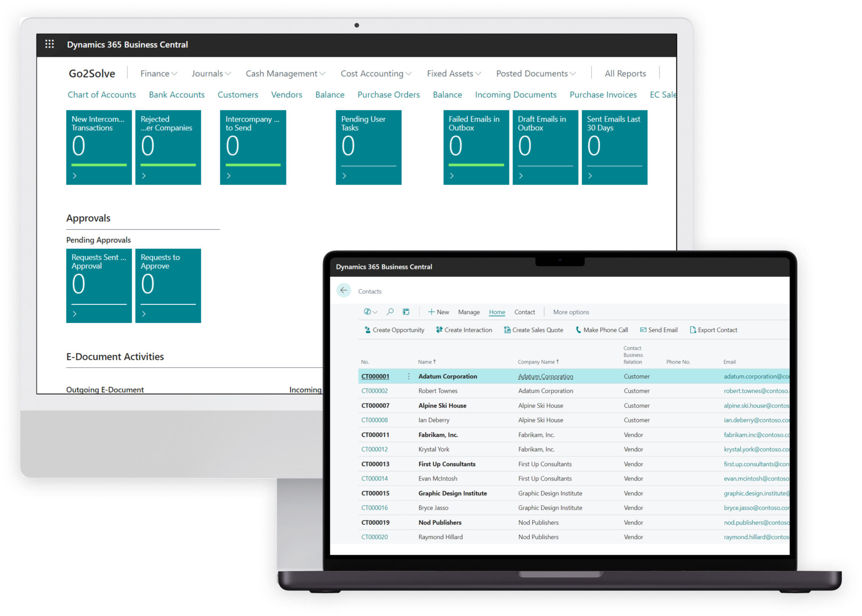
Task: Click Export Contact action
Action: [713, 330]
